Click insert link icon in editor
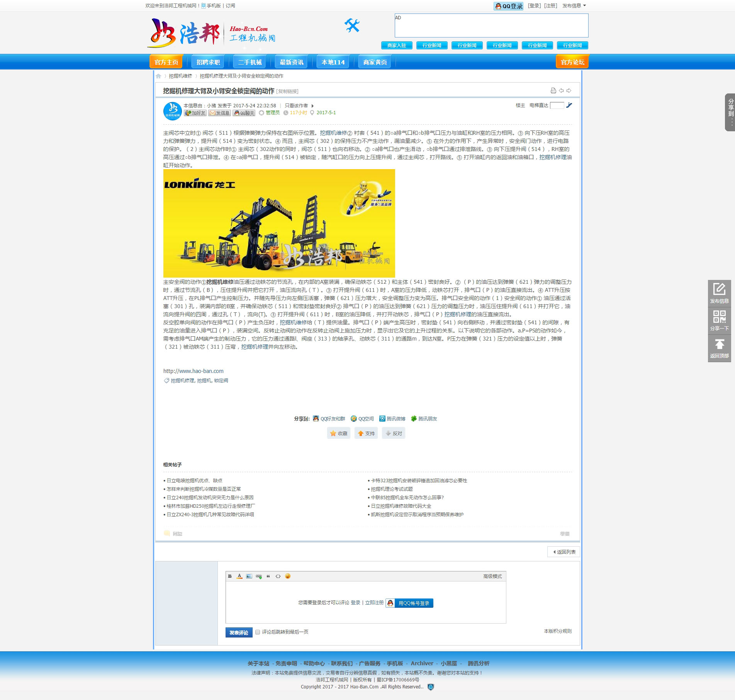 (x=259, y=576)
